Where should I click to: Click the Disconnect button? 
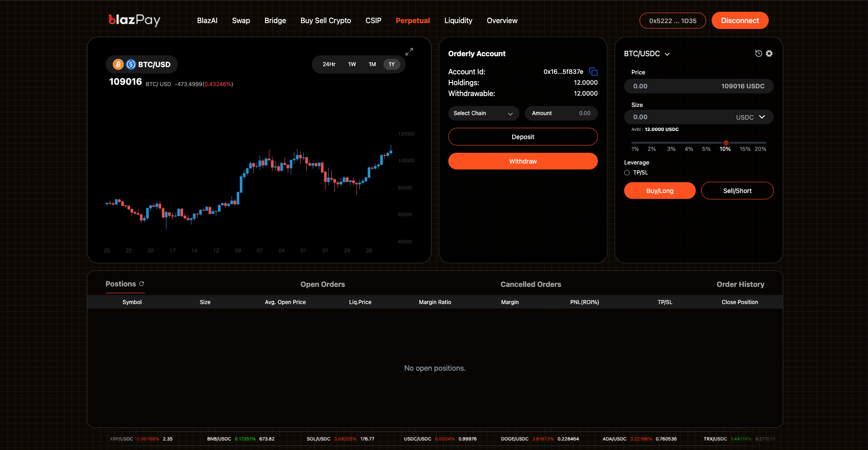point(740,20)
